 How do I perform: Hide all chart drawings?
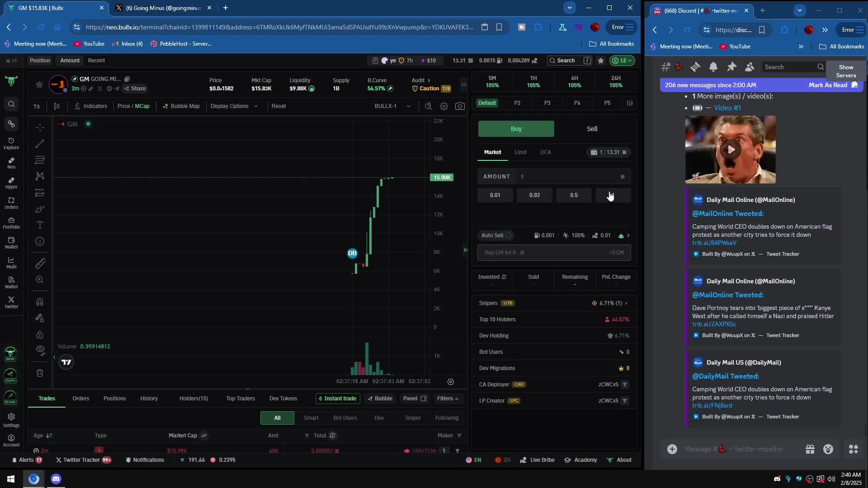coord(40,350)
